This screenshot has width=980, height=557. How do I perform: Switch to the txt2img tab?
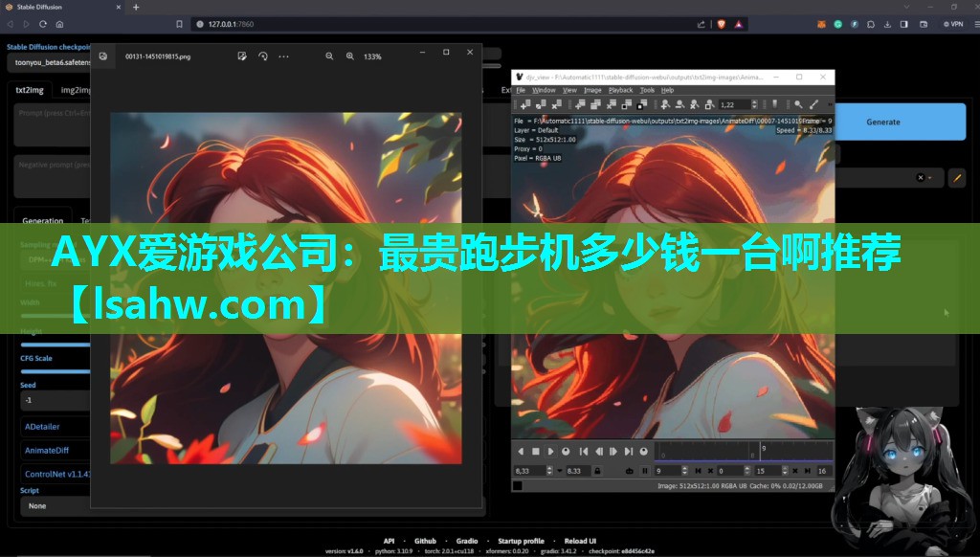pos(30,90)
